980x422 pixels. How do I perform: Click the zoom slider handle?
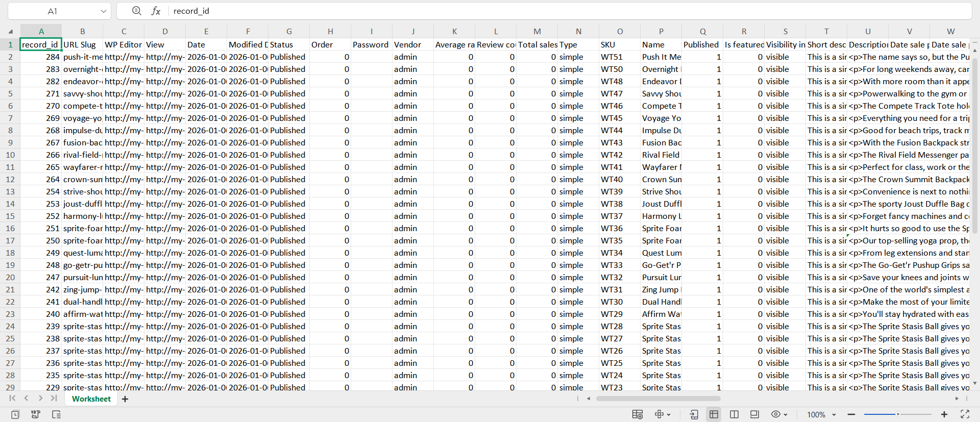(x=897, y=414)
